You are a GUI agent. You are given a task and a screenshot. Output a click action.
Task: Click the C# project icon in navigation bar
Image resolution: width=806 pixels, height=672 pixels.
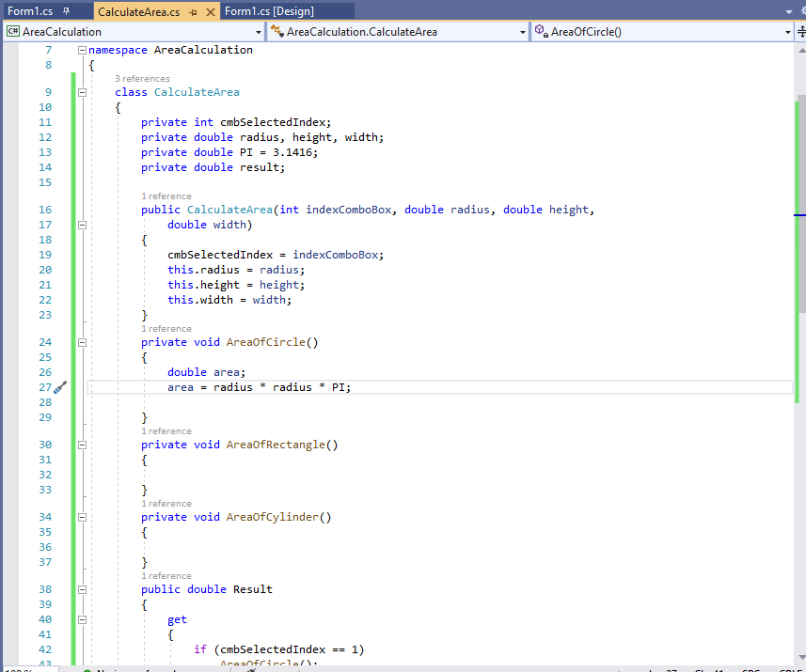click(x=13, y=32)
